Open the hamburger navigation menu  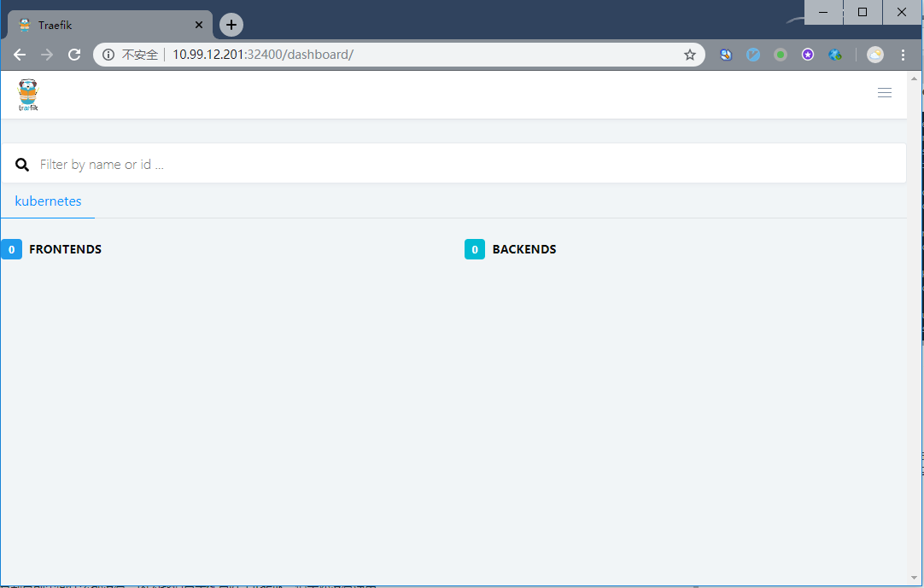click(x=884, y=93)
